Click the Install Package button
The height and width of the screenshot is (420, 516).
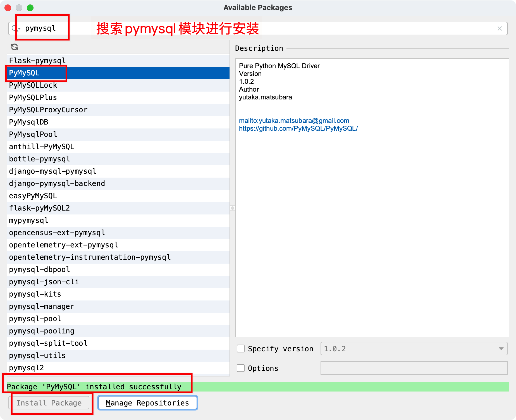(49, 403)
